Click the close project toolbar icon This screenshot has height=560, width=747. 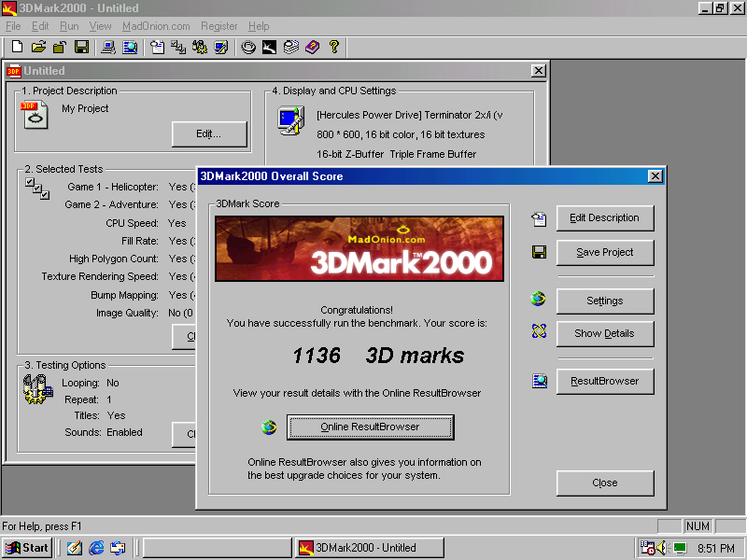[x=60, y=47]
